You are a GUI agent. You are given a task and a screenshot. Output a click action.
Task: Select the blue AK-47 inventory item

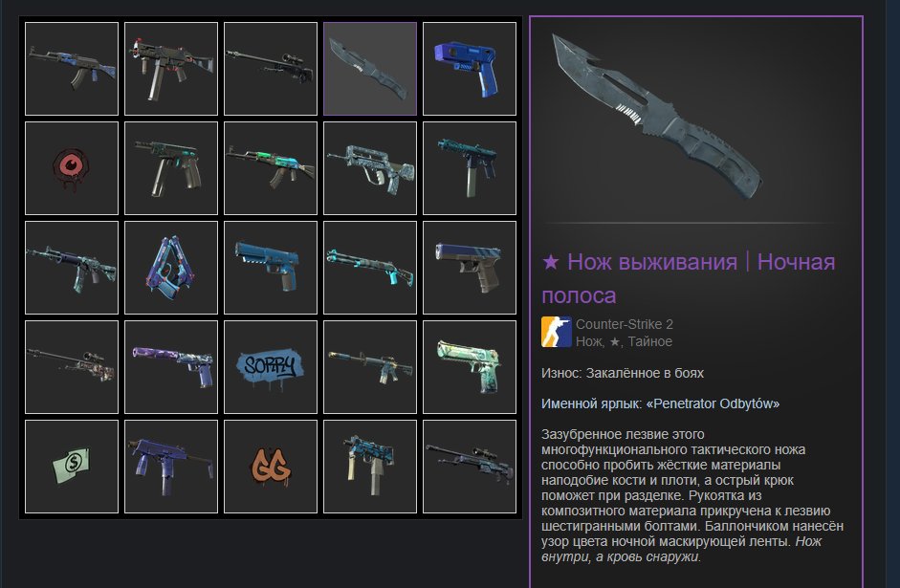(72, 69)
